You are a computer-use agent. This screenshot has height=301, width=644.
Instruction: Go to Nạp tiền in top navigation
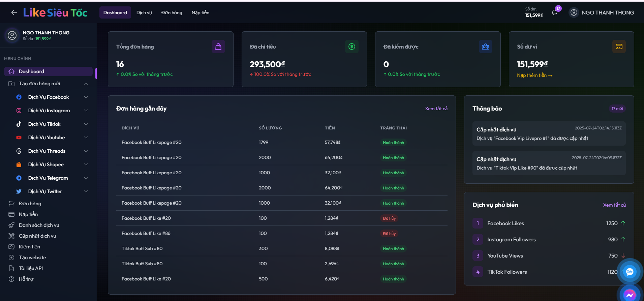(200, 13)
